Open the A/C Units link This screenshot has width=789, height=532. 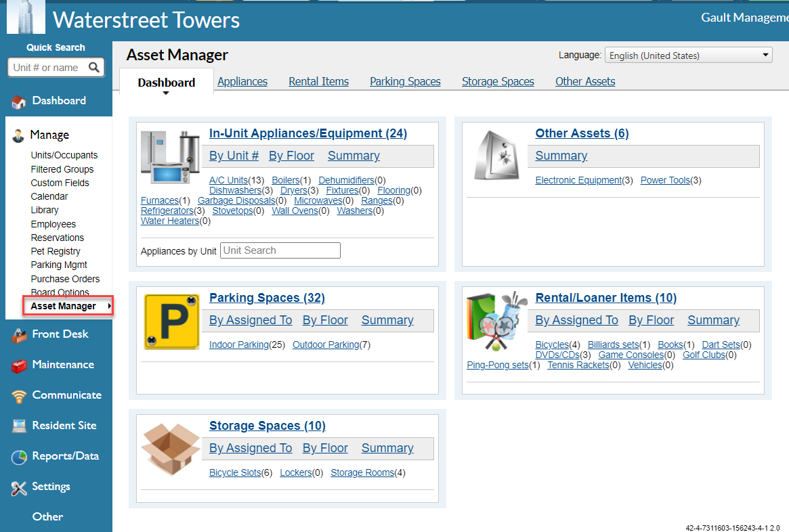tap(228, 180)
